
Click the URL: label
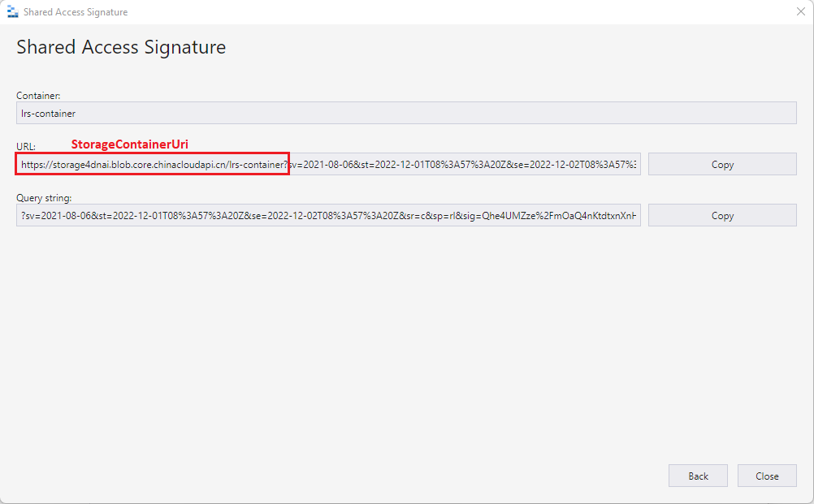point(26,146)
